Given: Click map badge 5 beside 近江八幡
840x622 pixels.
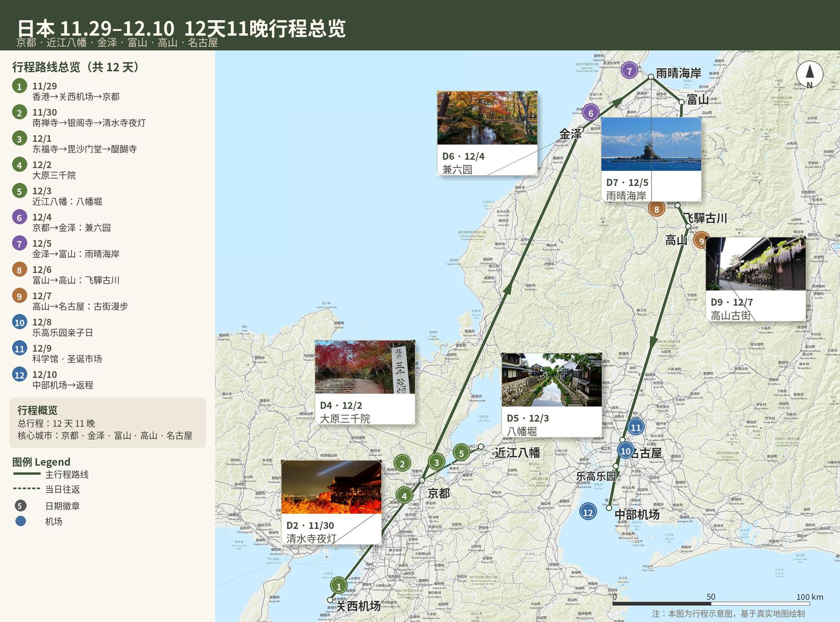Looking at the screenshot, I should pyautogui.click(x=461, y=453).
